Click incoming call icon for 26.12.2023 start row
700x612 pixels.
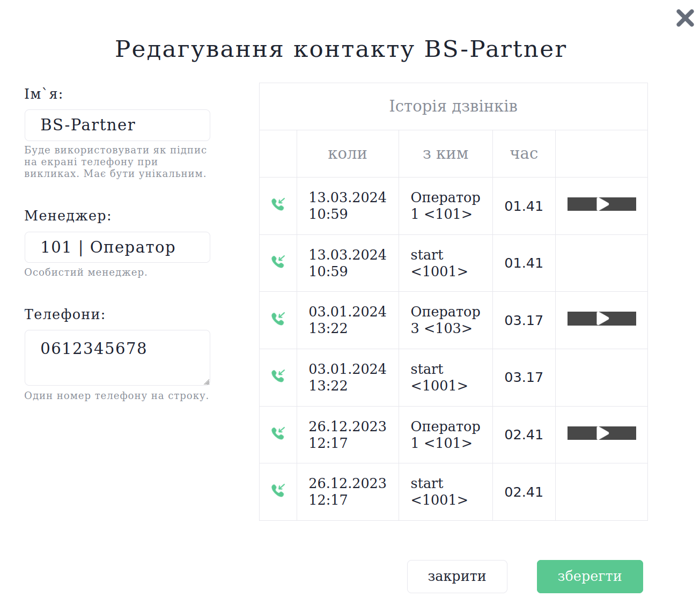tap(278, 491)
